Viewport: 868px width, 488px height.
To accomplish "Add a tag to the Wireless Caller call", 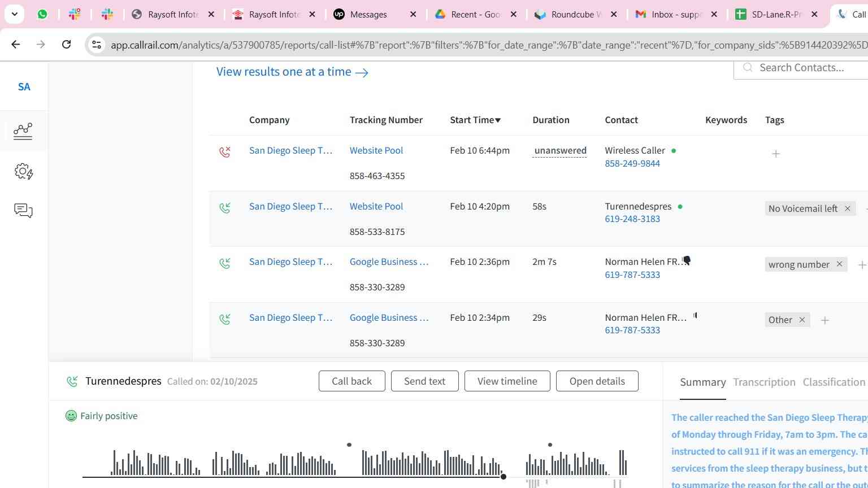I will point(776,154).
